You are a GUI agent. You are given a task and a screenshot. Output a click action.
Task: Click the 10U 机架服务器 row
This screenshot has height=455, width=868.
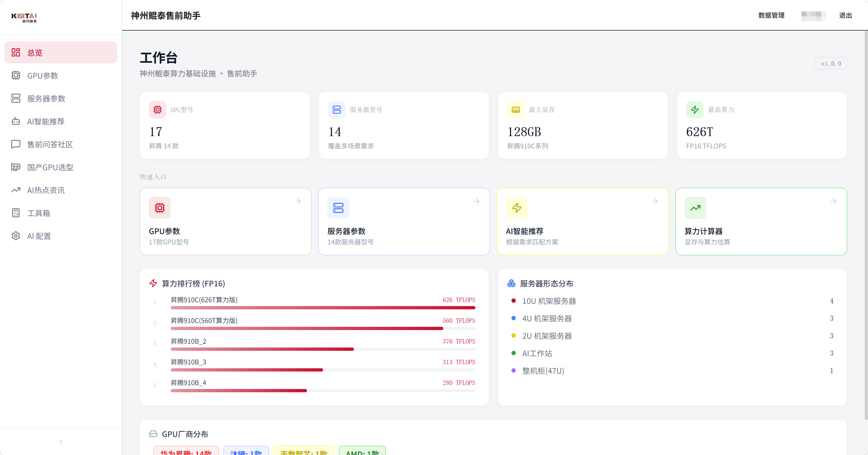pos(672,301)
